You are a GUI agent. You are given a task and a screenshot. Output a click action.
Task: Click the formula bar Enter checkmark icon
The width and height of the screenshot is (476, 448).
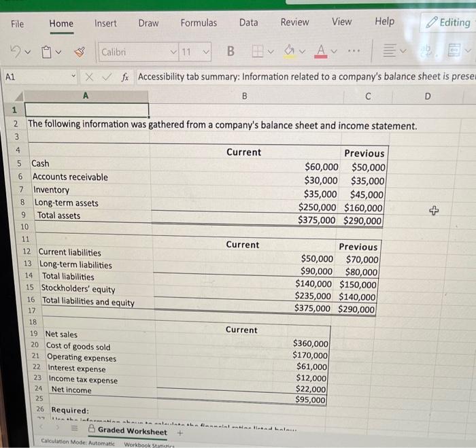107,77
